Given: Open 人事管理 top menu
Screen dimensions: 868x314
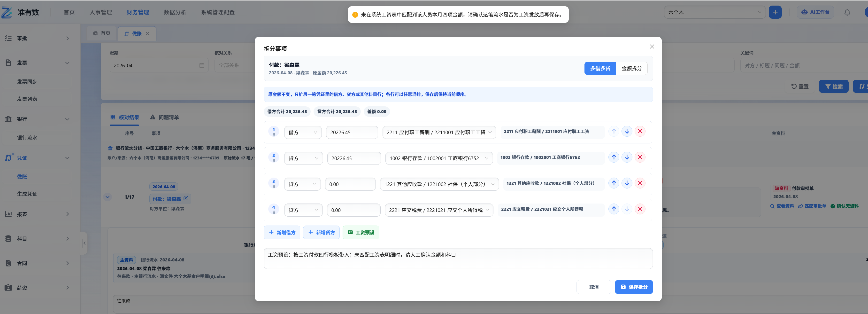Looking at the screenshot, I should (101, 12).
